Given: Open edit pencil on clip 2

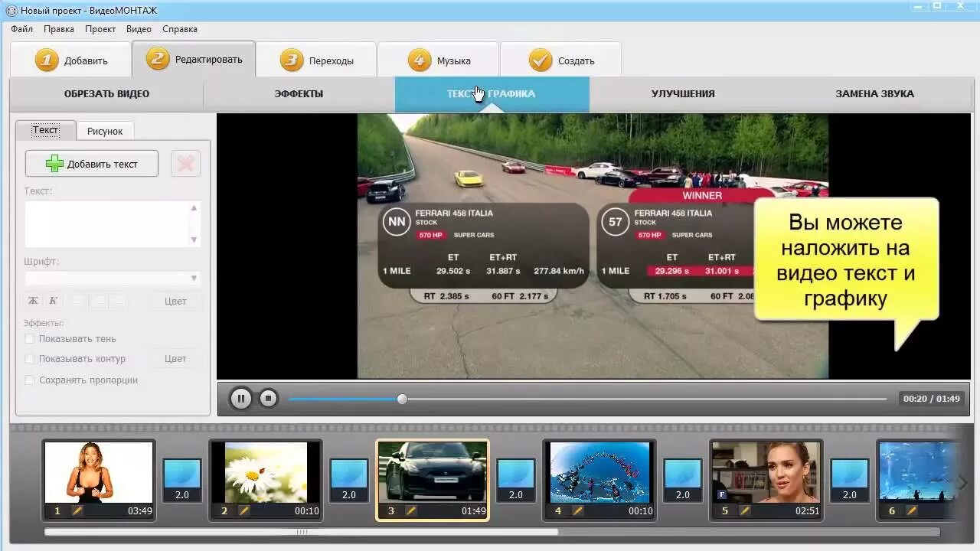Looking at the screenshot, I should click(243, 510).
